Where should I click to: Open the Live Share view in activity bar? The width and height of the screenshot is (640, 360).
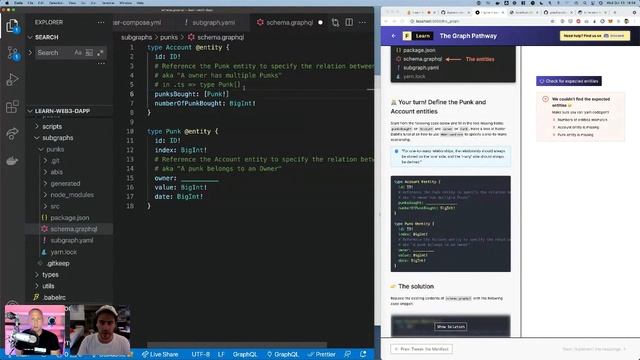(12, 133)
